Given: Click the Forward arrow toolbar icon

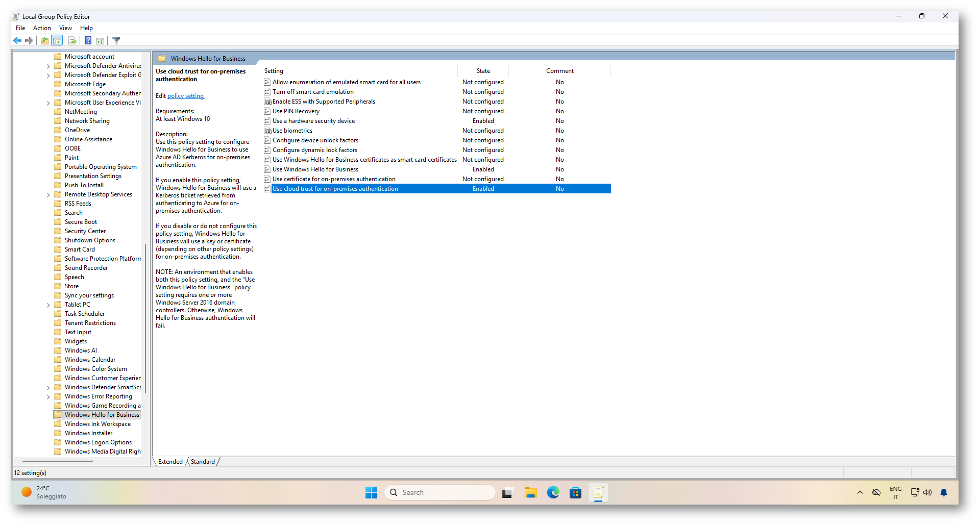Looking at the screenshot, I should [29, 41].
